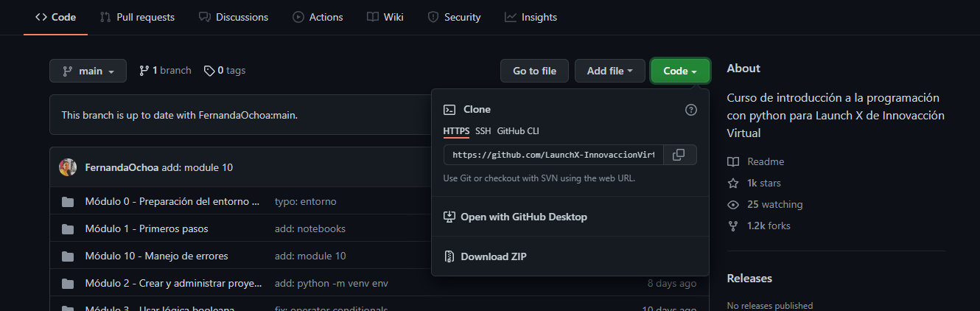Open the Security tab
Screen dimensions: 980x311
click(x=454, y=17)
